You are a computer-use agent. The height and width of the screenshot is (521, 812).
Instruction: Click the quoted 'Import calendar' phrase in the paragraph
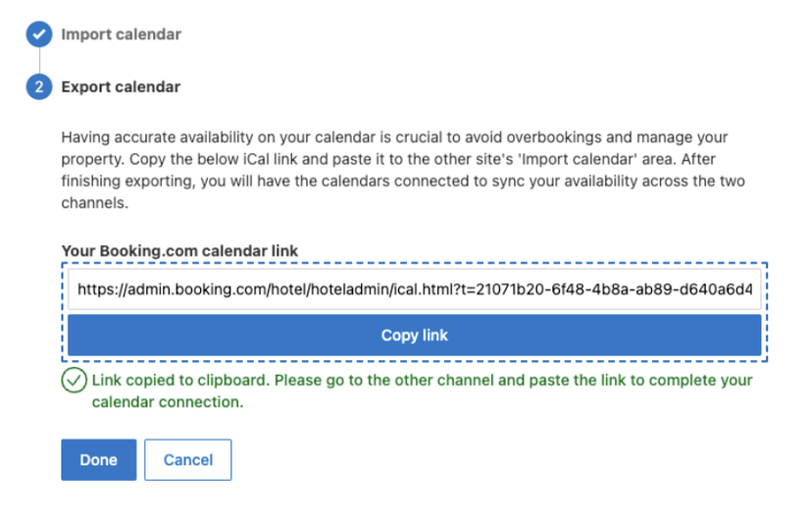coord(578,159)
